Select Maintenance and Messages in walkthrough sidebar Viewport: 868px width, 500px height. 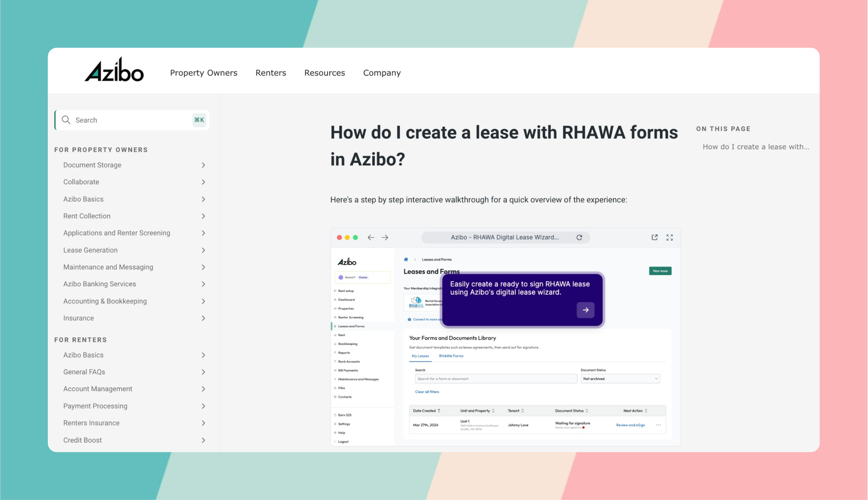point(358,379)
